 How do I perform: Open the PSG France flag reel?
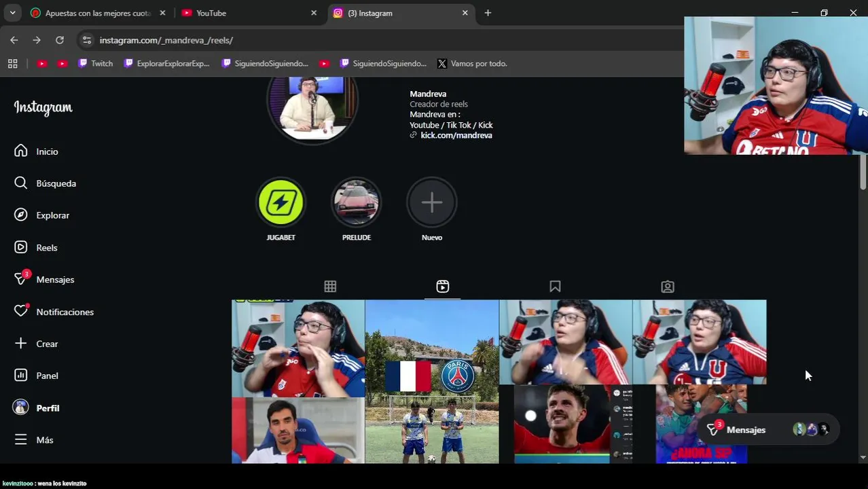pyautogui.click(x=432, y=382)
